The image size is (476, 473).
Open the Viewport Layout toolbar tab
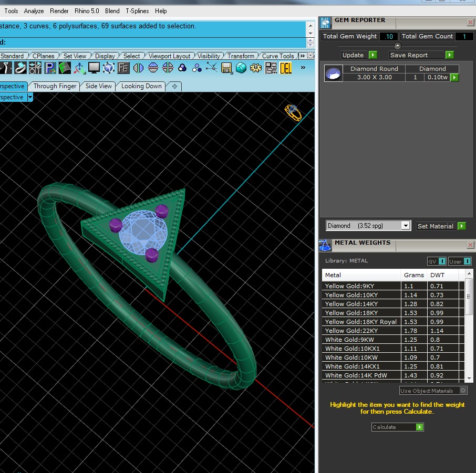(169, 56)
